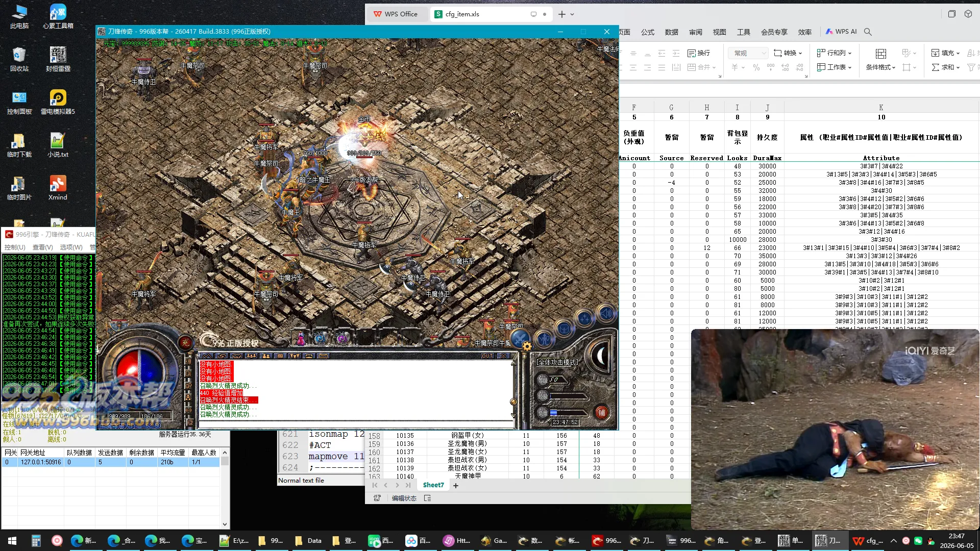The width and height of the screenshot is (980, 551).
Task: Click the [全体攻击模式] attack mode label
Action: pyautogui.click(x=557, y=362)
